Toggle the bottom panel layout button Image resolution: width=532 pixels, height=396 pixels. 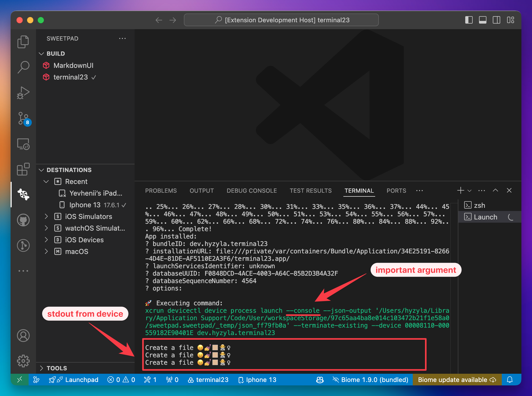click(x=482, y=20)
